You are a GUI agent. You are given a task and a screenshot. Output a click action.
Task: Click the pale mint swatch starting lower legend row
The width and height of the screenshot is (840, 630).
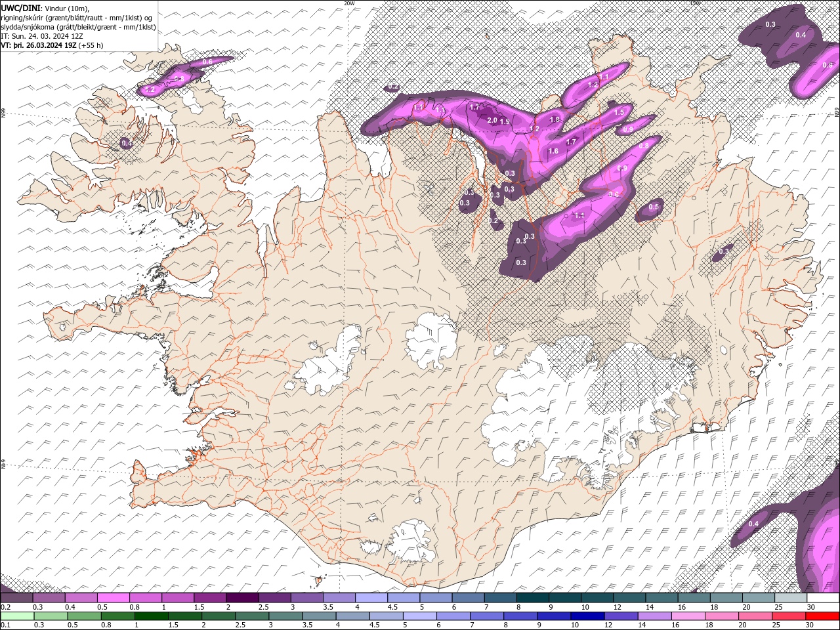(16, 616)
